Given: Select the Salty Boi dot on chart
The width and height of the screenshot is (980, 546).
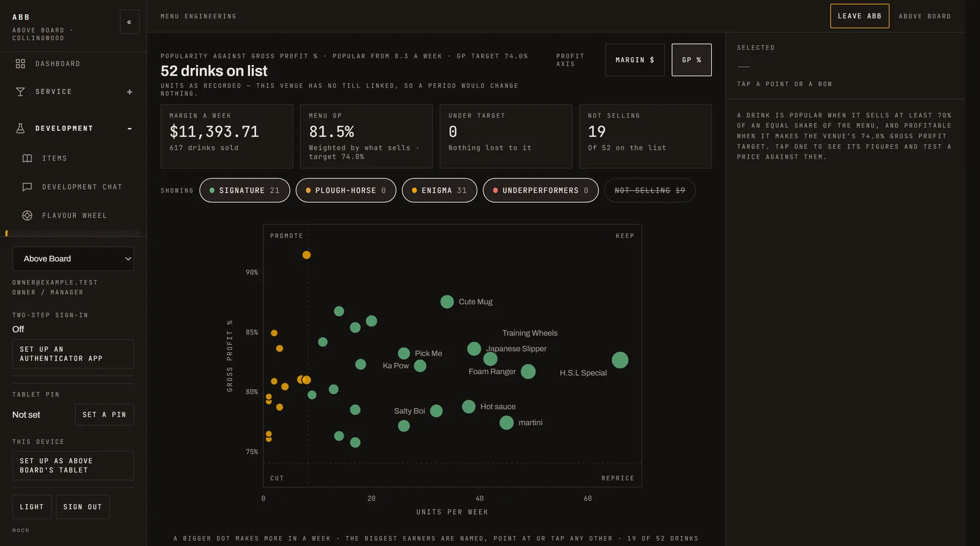Looking at the screenshot, I should pos(436,411).
